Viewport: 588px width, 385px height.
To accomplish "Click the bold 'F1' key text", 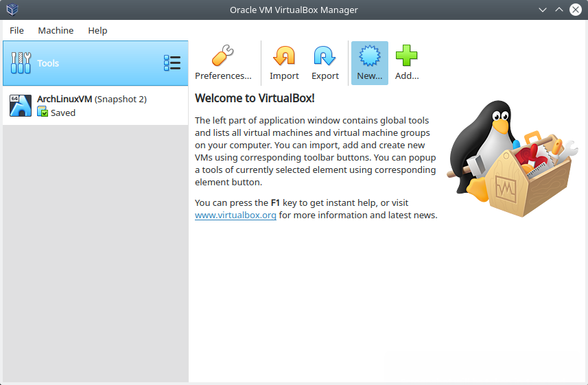I will pyautogui.click(x=275, y=202).
